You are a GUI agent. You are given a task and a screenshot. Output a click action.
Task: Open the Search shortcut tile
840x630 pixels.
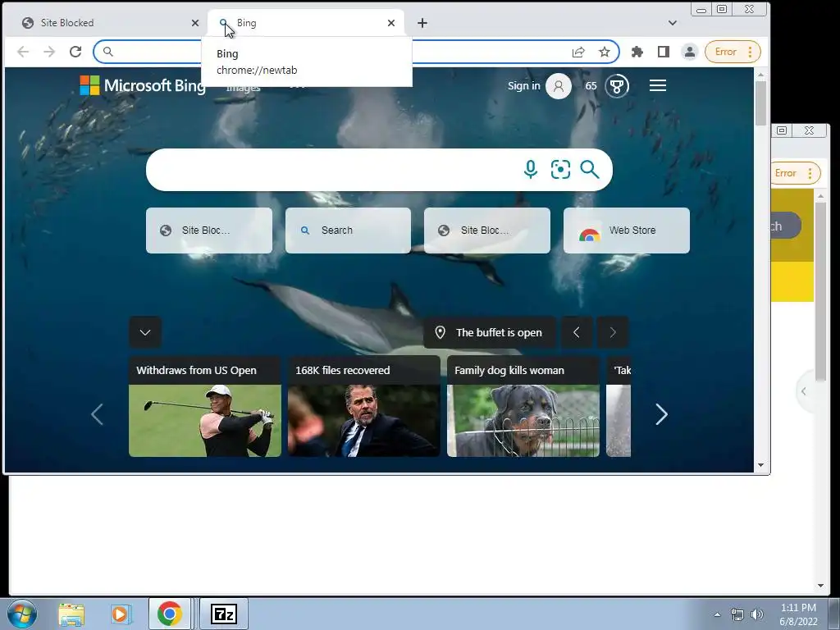pos(348,231)
